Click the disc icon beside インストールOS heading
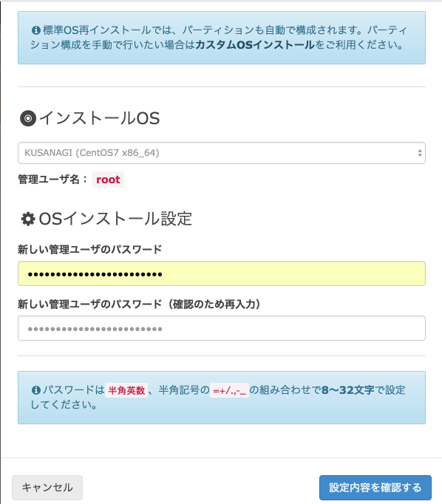The height and width of the screenshot is (504, 442). [28, 118]
